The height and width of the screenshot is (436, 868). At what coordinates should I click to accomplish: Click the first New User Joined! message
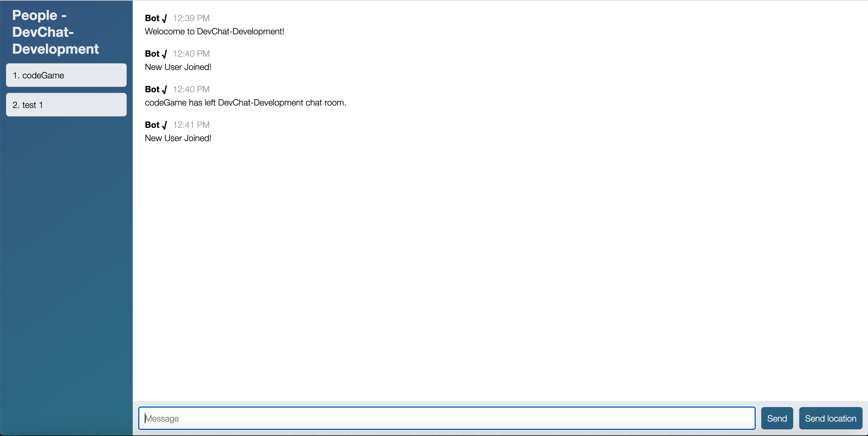pos(178,67)
